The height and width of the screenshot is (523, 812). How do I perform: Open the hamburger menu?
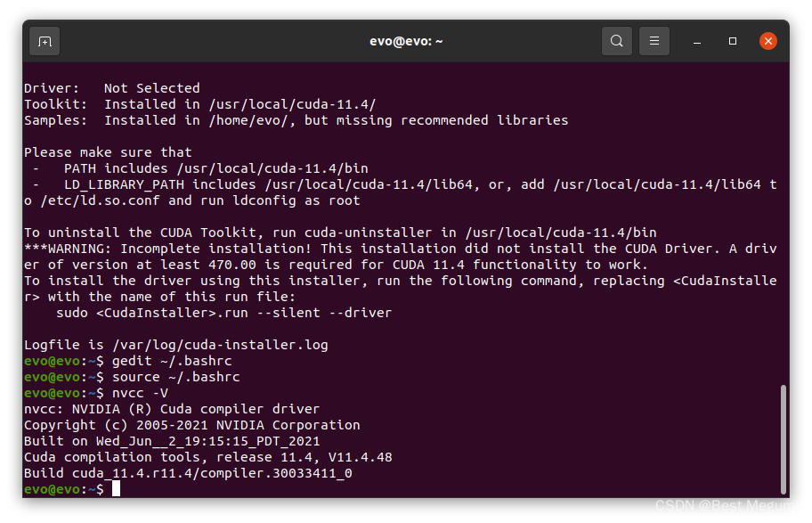[x=654, y=40]
